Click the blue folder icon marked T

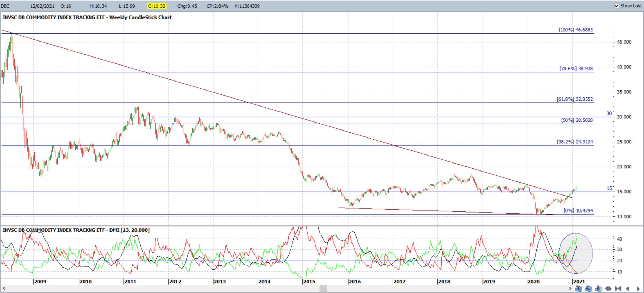(578, 288)
